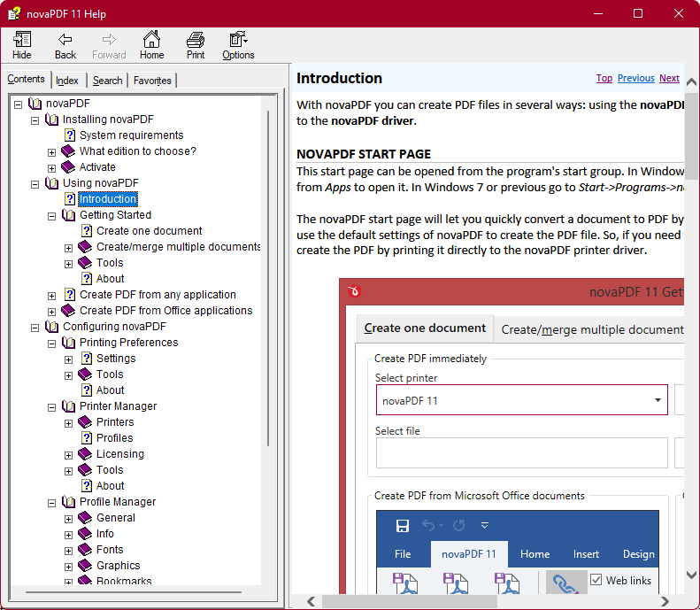The height and width of the screenshot is (610, 700).
Task: Click the General book icon
Action: (x=85, y=518)
